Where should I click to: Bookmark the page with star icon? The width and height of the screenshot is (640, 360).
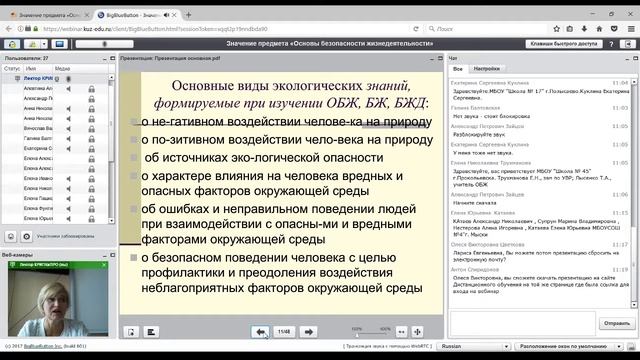click(556, 29)
